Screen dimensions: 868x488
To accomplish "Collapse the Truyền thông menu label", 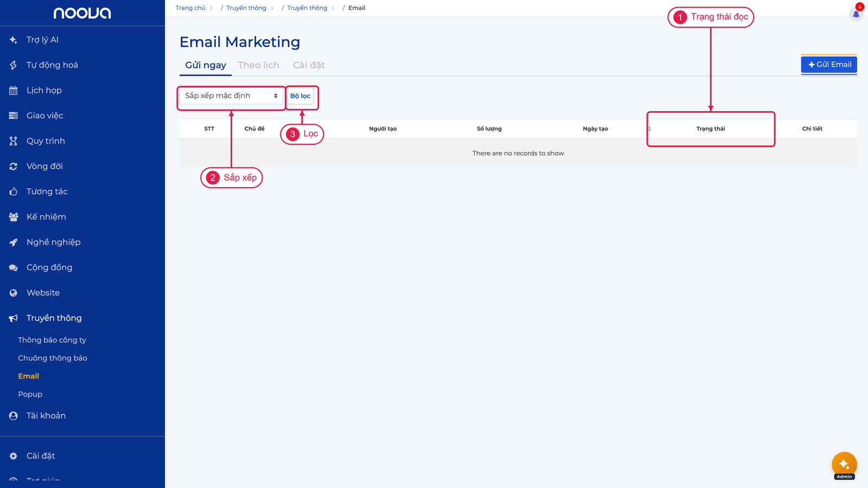I will point(54,318).
